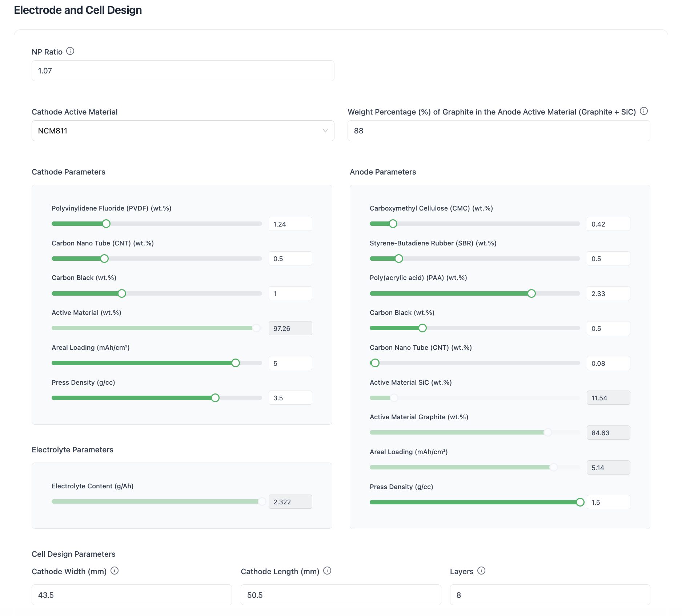Click the Cathode Width info icon
Image resolution: width=682 pixels, height=616 pixels.
click(115, 571)
